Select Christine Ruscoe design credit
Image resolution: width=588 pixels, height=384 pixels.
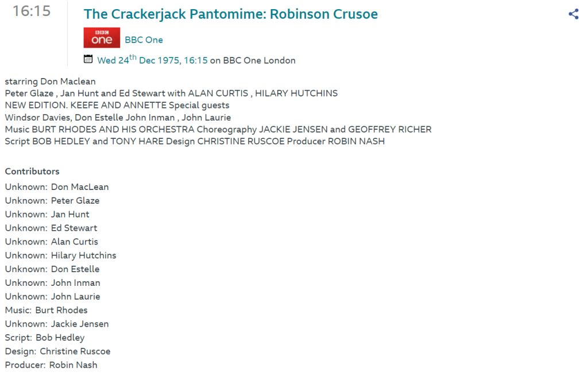75,351
